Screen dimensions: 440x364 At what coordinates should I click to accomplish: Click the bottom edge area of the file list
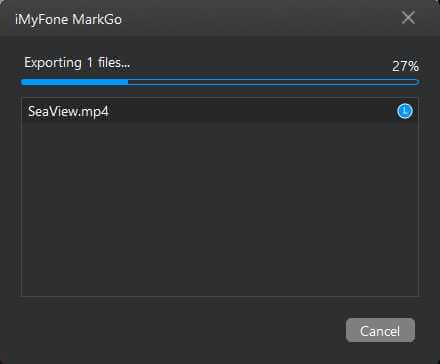[220, 293]
